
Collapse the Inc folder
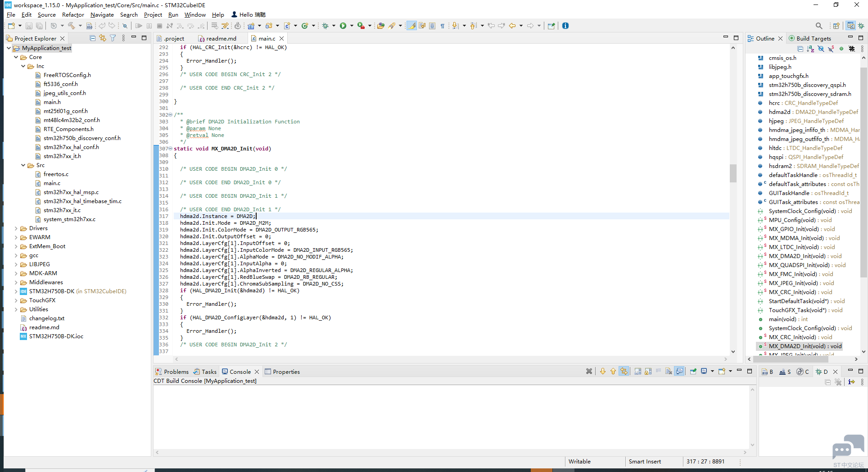tap(23, 66)
